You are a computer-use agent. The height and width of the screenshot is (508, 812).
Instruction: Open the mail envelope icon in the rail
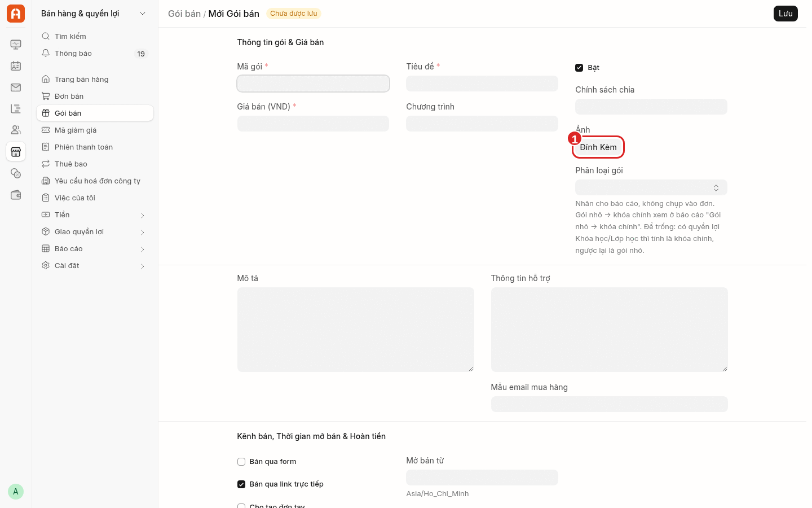point(16,87)
